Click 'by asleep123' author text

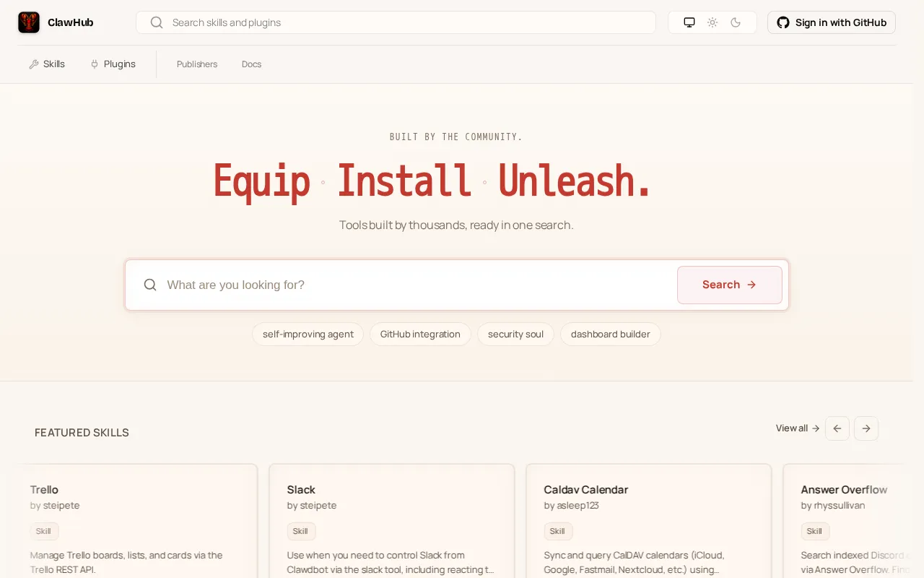coord(572,506)
